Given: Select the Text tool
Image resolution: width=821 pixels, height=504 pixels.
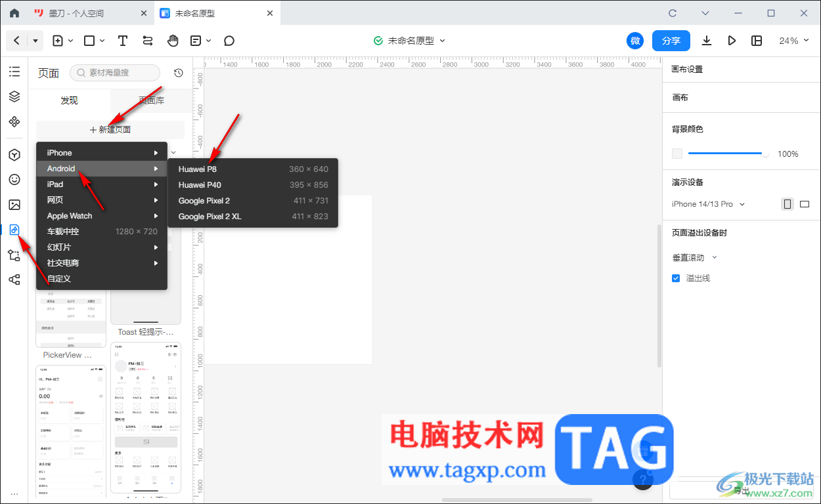Looking at the screenshot, I should (x=123, y=41).
